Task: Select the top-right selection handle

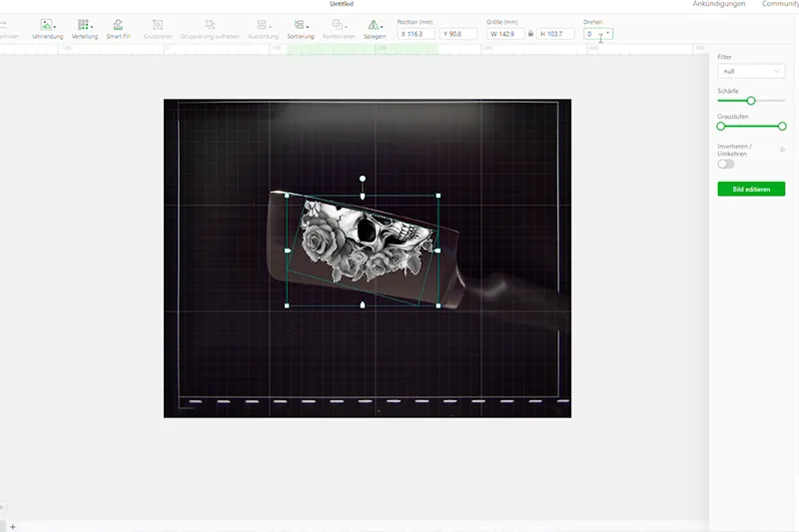Action: [438, 196]
